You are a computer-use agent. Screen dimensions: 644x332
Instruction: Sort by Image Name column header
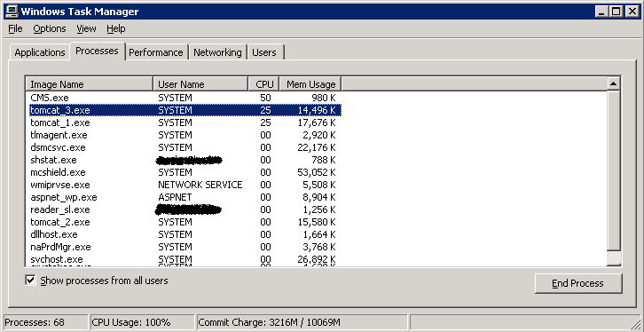[89, 84]
